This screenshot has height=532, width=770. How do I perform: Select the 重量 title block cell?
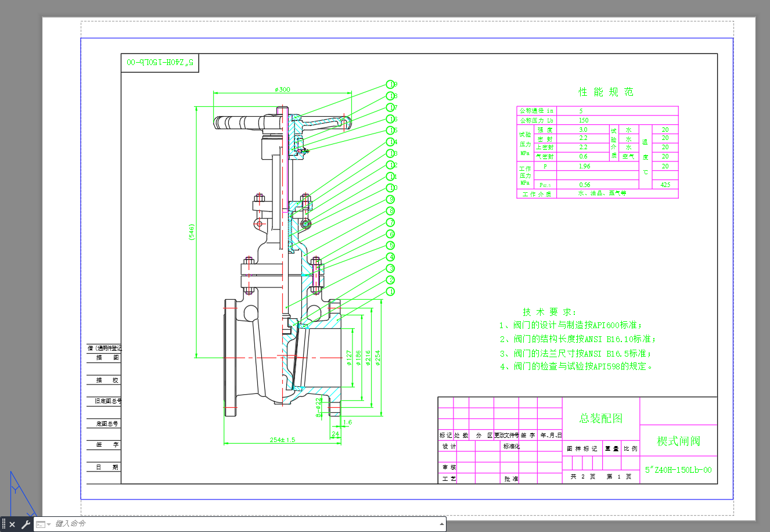[611, 448]
